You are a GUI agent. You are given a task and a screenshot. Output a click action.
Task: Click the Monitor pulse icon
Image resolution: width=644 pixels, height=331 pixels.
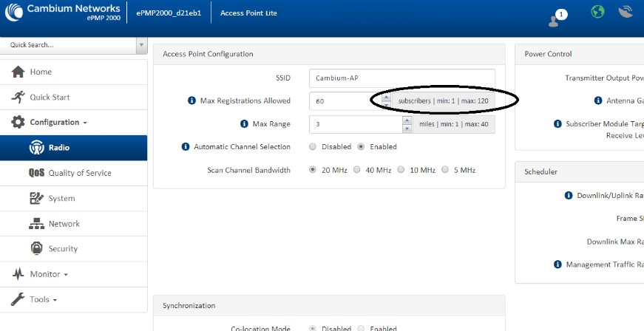coord(18,274)
